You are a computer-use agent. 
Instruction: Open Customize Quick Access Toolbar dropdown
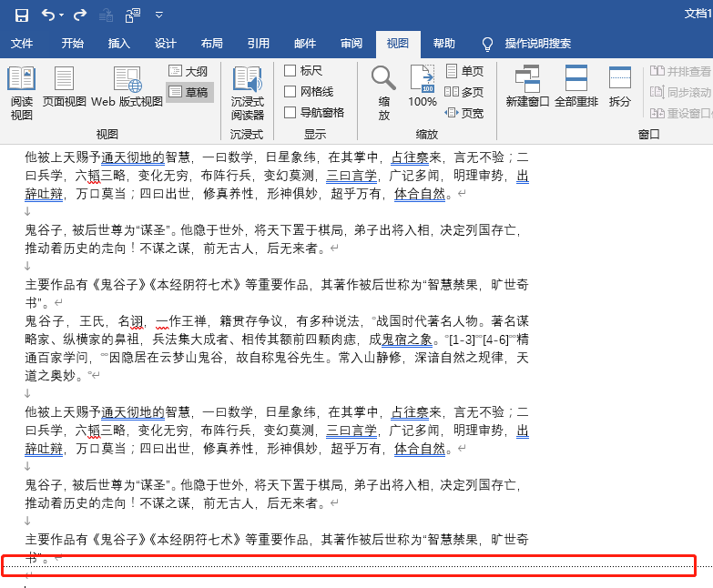pyautogui.click(x=159, y=15)
